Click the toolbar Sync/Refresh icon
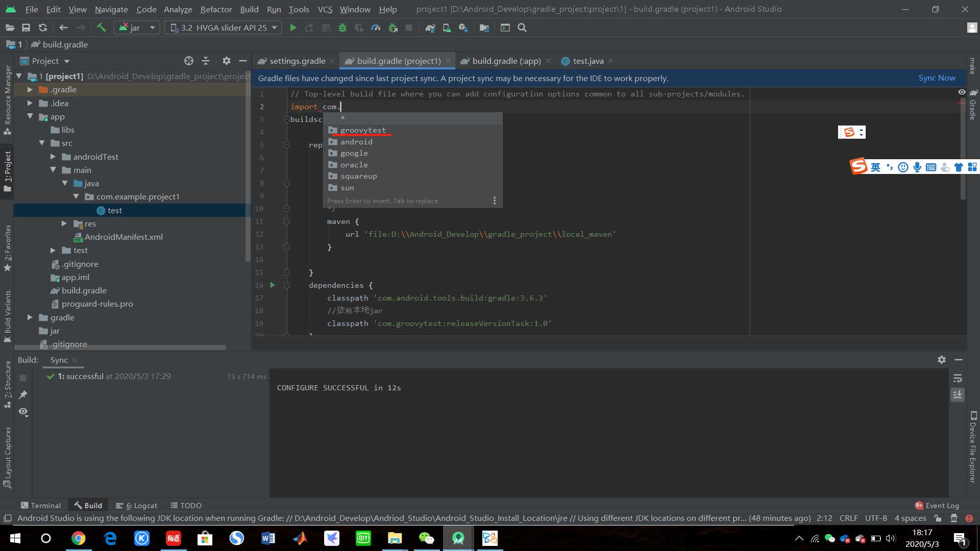980x551 pixels. coord(43,28)
